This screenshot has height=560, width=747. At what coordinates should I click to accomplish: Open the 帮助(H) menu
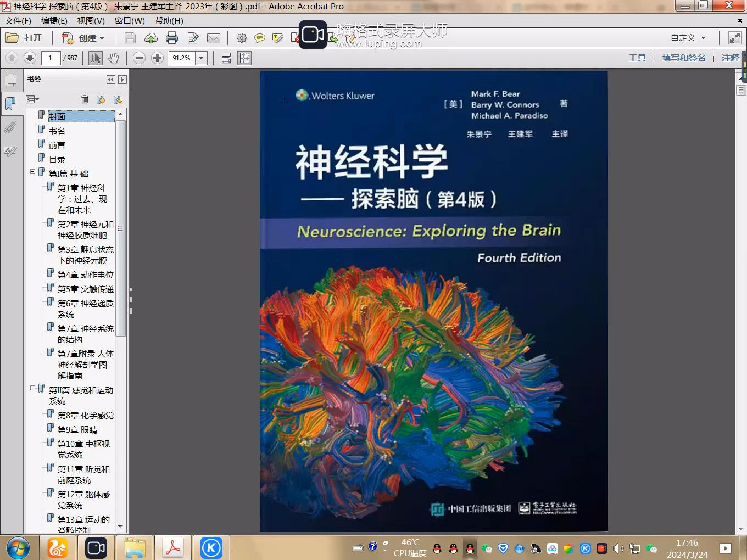[169, 21]
